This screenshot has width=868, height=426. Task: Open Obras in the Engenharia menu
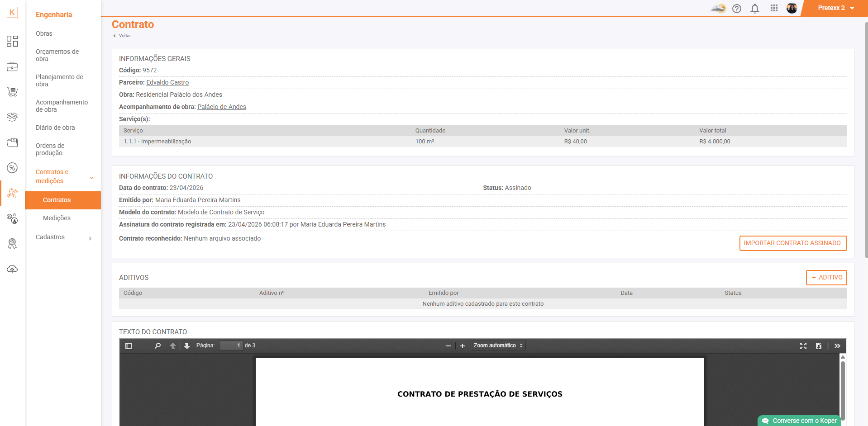pos(44,33)
